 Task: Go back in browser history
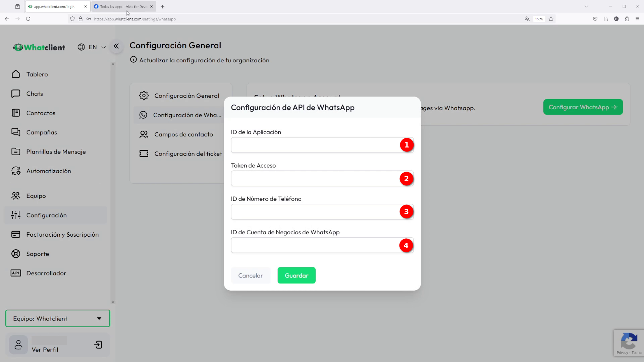click(x=7, y=19)
